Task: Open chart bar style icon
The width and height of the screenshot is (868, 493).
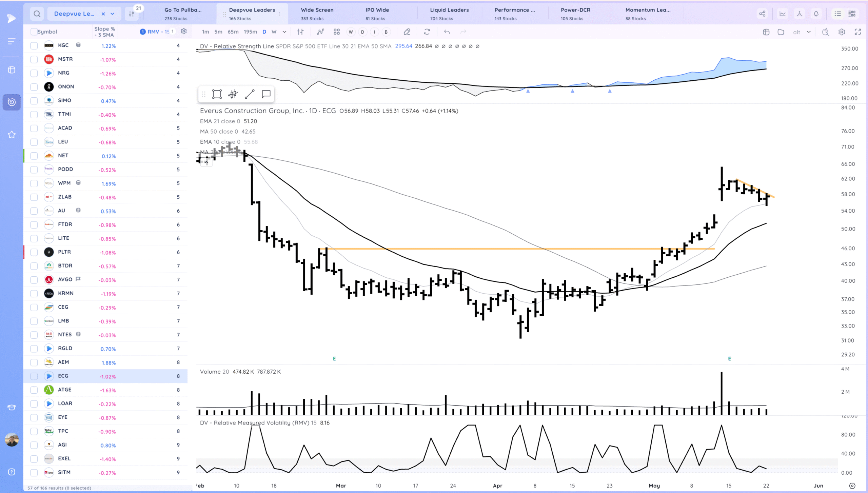Action: pos(300,32)
